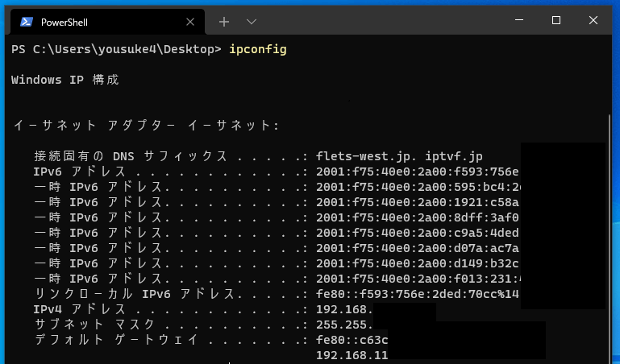Click temporary IPv6 address containing 8dff:3af0

pyautogui.click(x=417, y=217)
